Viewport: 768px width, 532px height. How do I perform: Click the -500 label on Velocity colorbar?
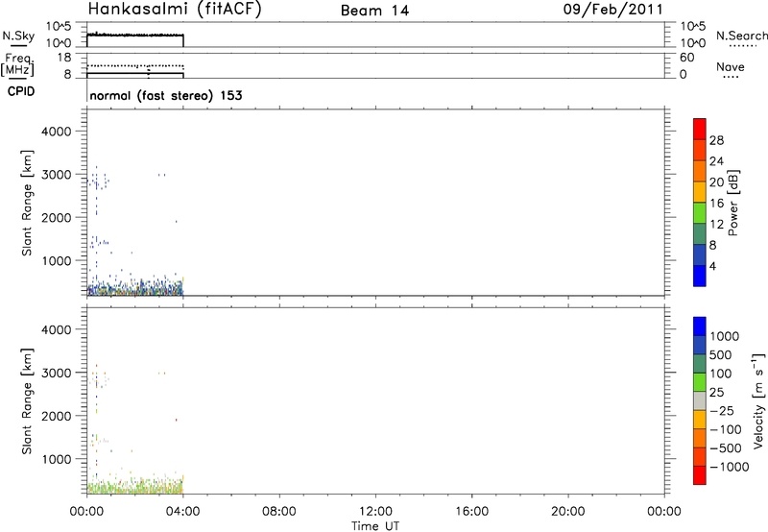(x=726, y=448)
